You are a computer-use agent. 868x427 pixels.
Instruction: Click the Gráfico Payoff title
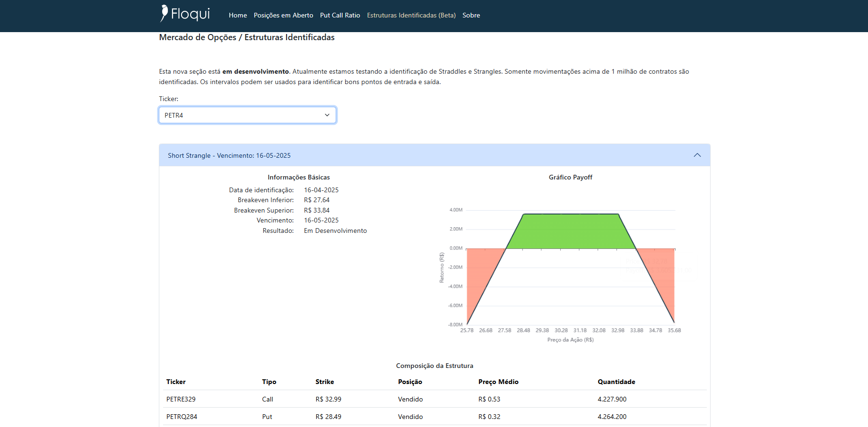pyautogui.click(x=570, y=177)
